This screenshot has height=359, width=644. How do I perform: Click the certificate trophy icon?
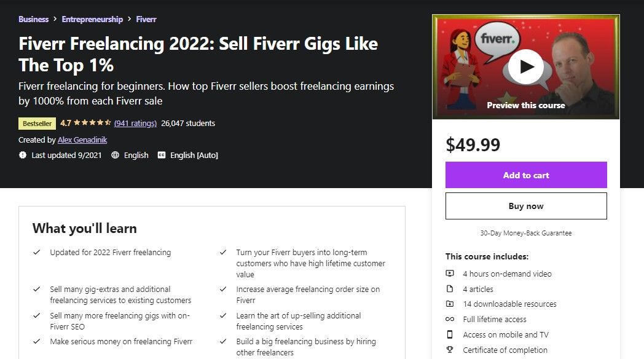pyautogui.click(x=450, y=350)
